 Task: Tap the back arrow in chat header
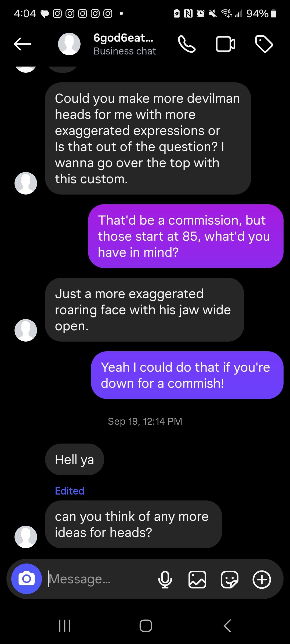pos(23,44)
